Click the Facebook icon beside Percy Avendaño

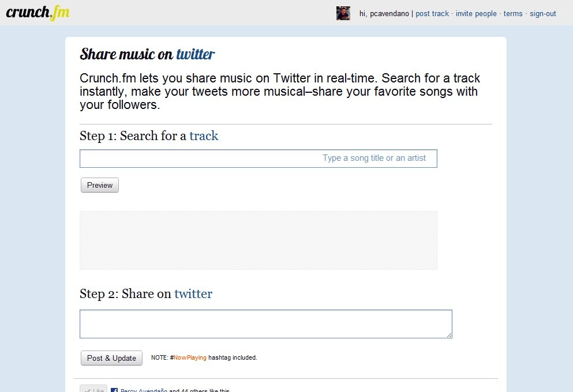[114, 390]
